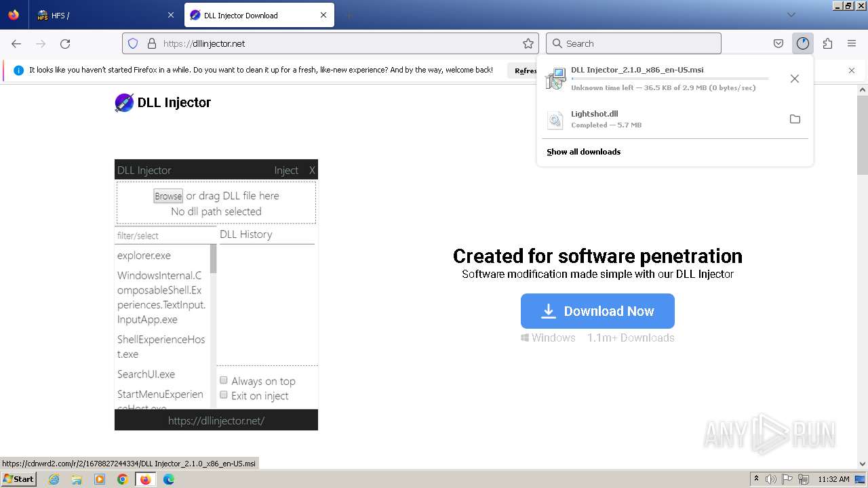Select ShellExperienceHost.exe process entry

click(161, 346)
